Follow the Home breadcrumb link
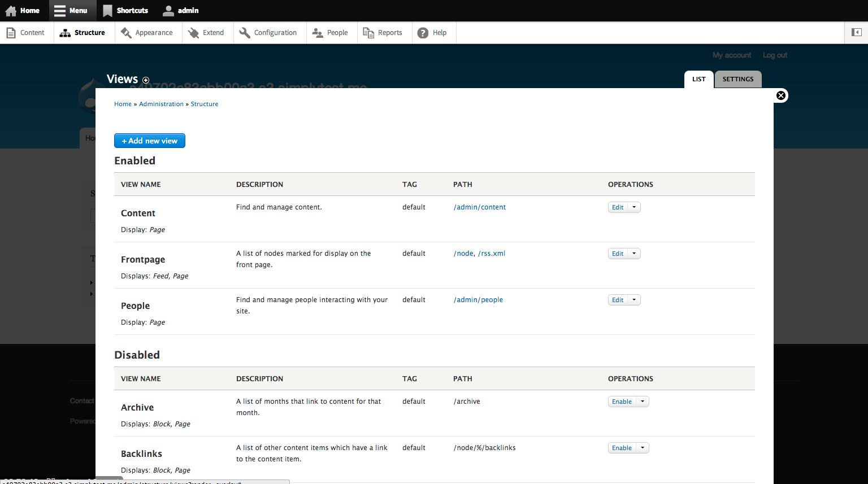The width and height of the screenshot is (868, 484). tap(123, 104)
